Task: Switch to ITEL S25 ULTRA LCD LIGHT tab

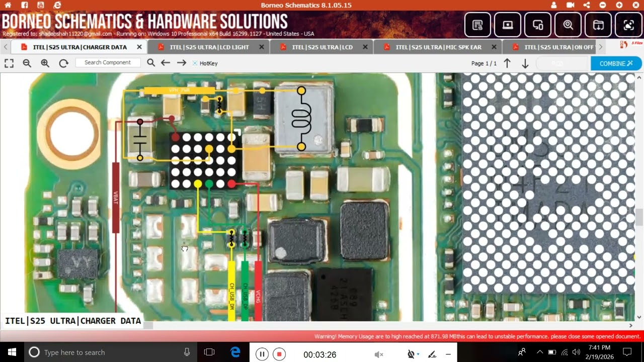Action: coord(209,47)
